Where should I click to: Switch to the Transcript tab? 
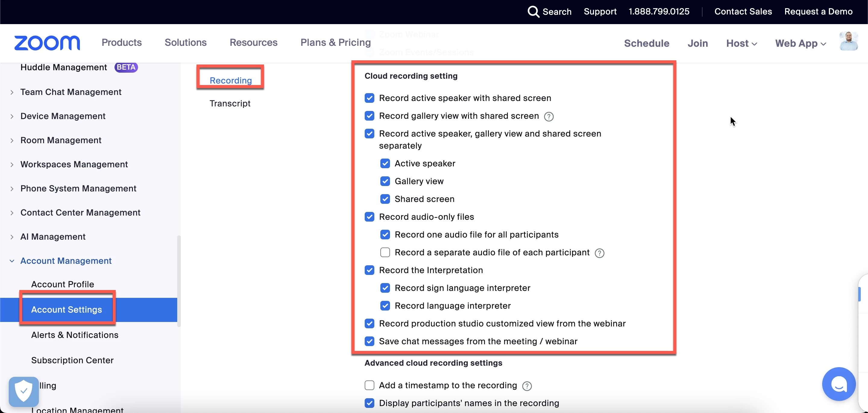point(230,103)
